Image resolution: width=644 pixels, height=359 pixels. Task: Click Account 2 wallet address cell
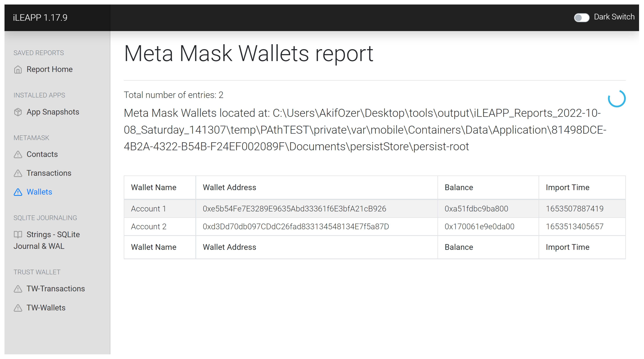pyautogui.click(x=296, y=226)
